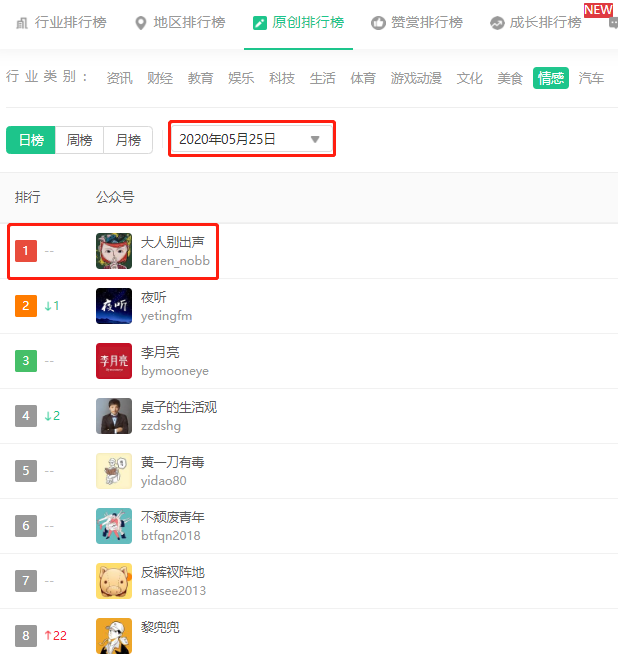Open 夜听 account avatar image

pyautogui.click(x=114, y=306)
